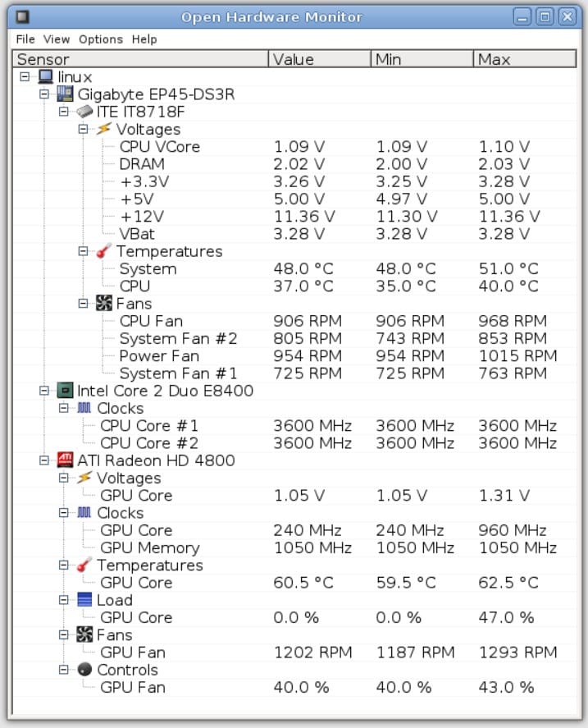Collapse the ITE IT8718F node

(64, 112)
